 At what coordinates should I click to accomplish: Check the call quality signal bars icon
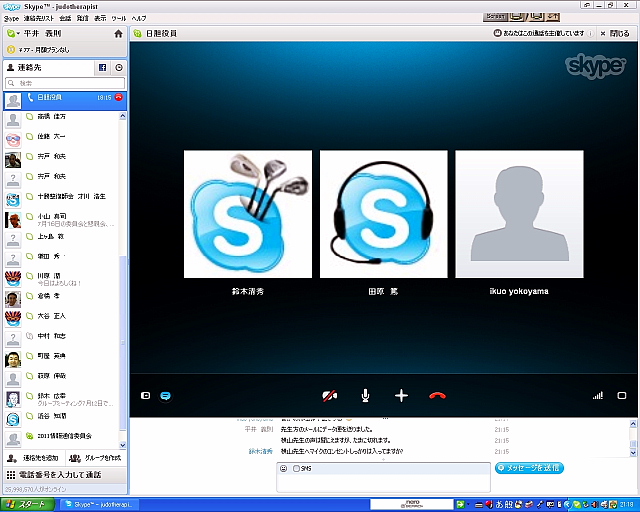pos(597,395)
